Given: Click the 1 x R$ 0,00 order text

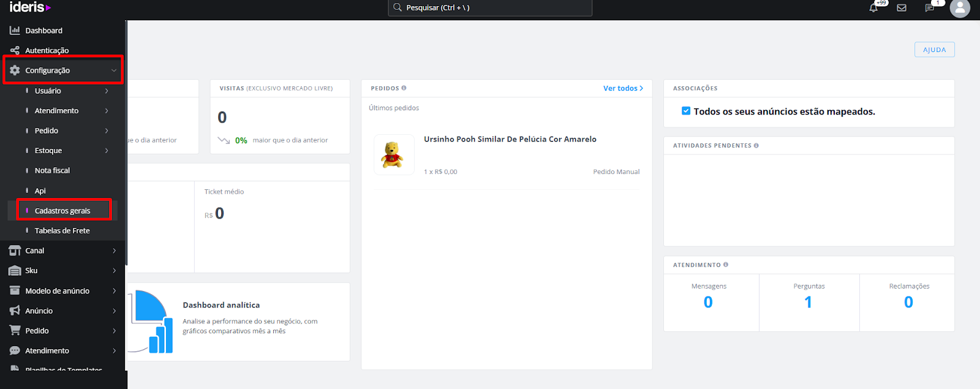Looking at the screenshot, I should coord(440,172).
